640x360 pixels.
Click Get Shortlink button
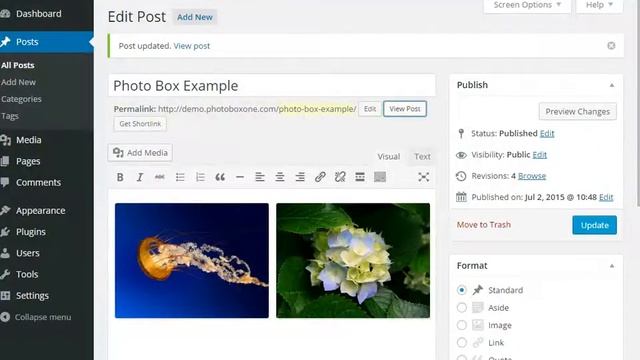[x=140, y=124]
